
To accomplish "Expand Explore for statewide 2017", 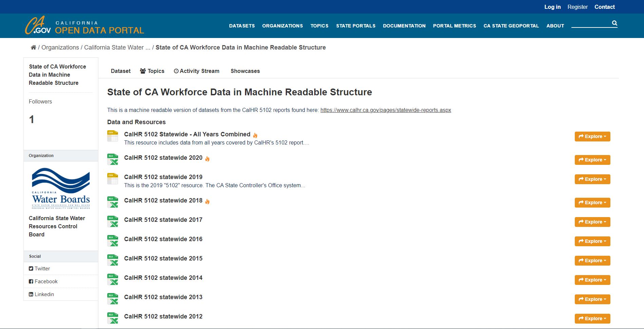I will pos(592,222).
